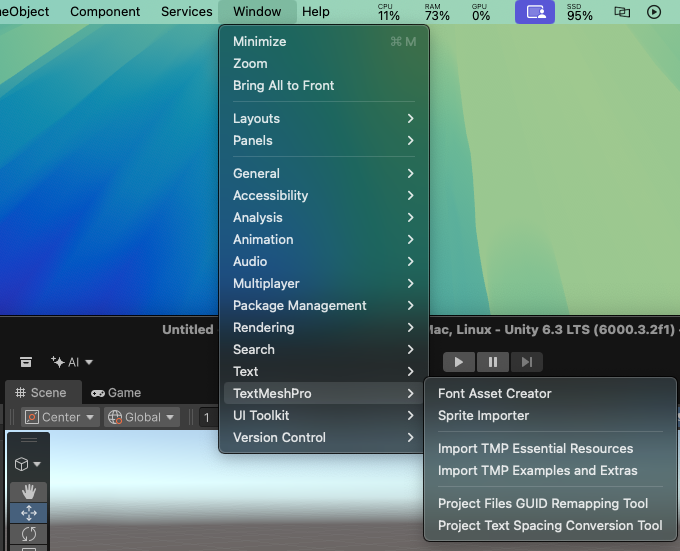Expand the Analysis submenu
The height and width of the screenshot is (551, 680).
coord(324,218)
